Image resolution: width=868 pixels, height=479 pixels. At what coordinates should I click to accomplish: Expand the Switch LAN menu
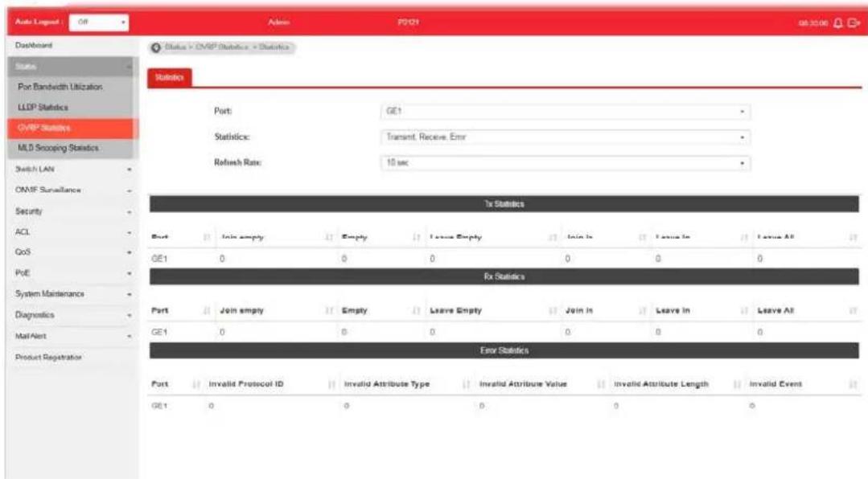(73, 170)
